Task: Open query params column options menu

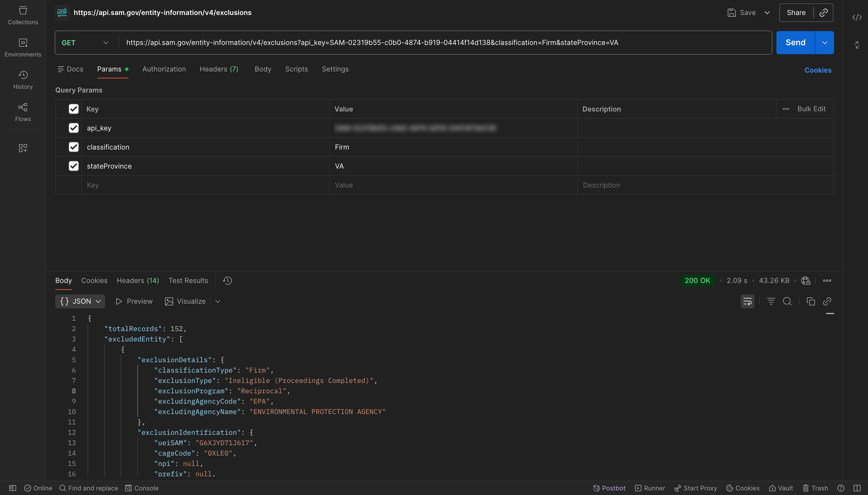Action: [x=786, y=109]
